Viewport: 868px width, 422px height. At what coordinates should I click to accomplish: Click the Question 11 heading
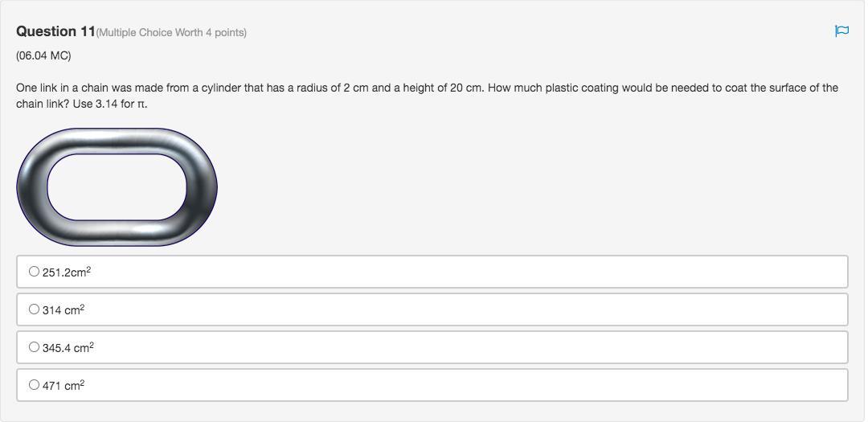point(55,31)
